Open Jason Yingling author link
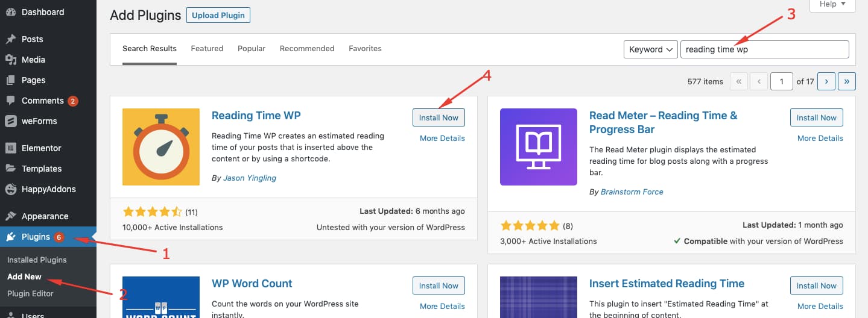Image resolution: width=868 pixels, height=318 pixels. pos(250,178)
